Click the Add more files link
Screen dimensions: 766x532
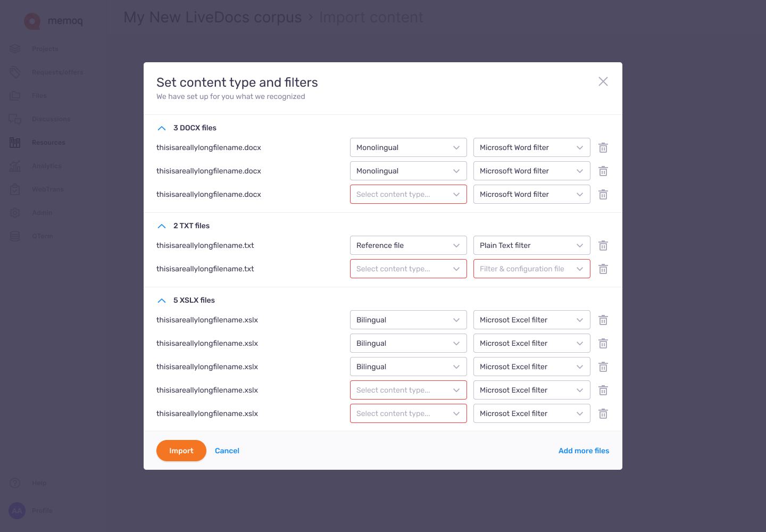(584, 451)
